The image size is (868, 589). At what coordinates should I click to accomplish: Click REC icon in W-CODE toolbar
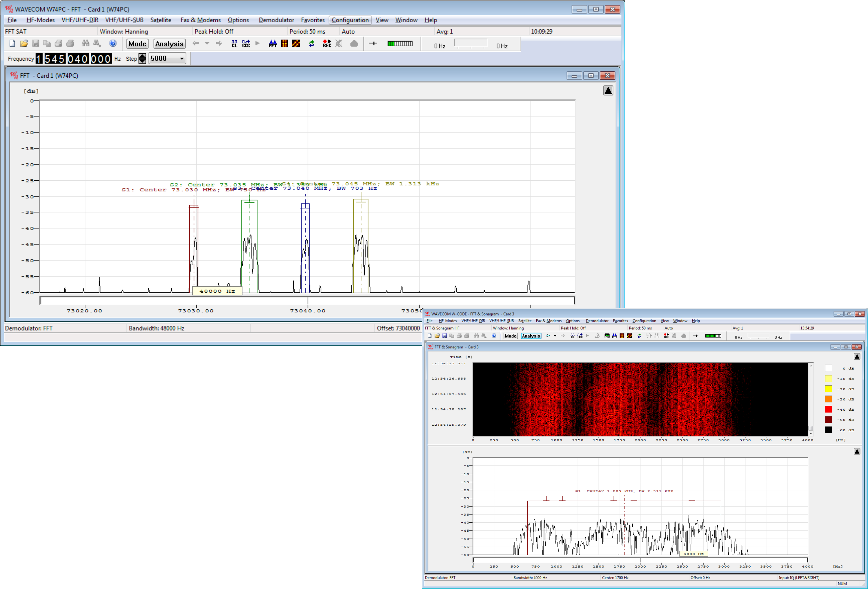tap(666, 336)
